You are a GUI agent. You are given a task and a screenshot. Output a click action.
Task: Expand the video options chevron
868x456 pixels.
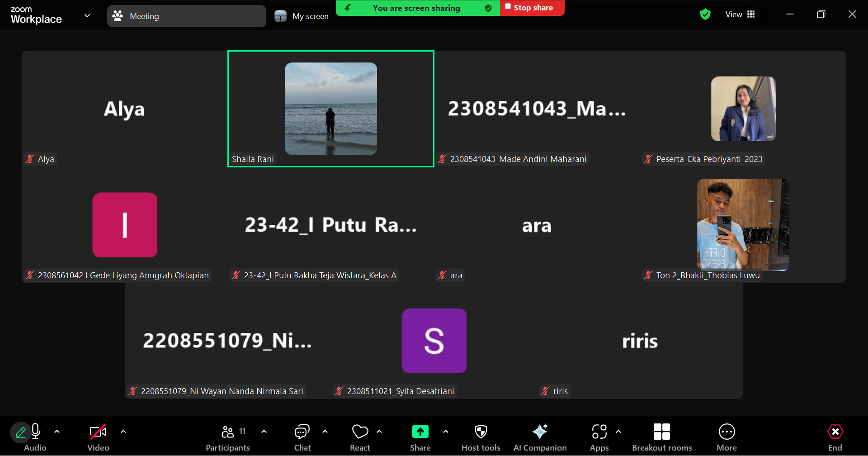pyautogui.click(x=123, y=432)
